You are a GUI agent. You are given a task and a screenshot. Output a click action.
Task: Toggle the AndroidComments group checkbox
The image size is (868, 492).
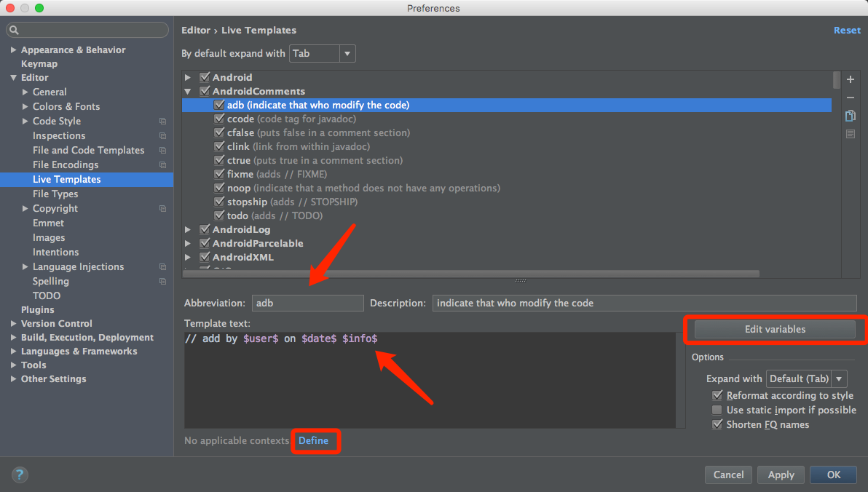[205, 91]
